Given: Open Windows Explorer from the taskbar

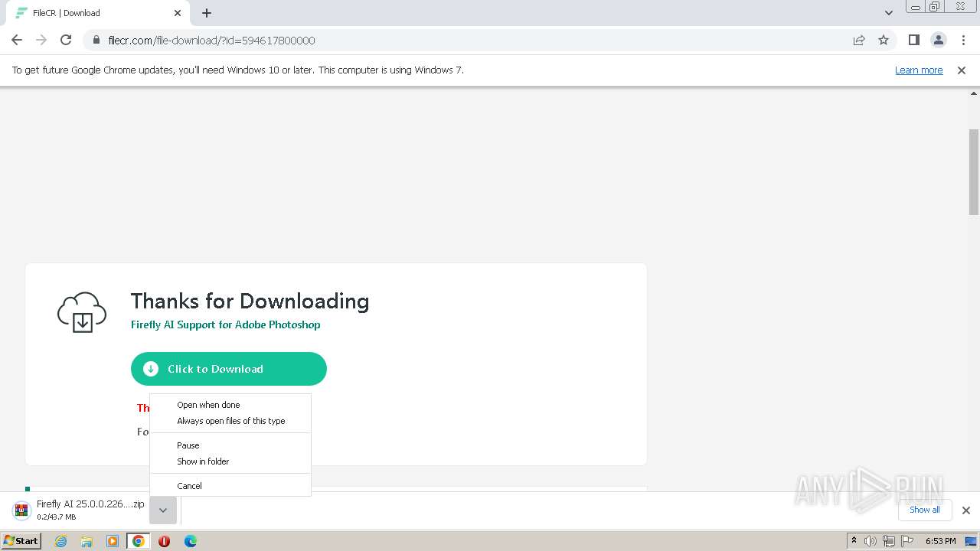Looking at the screenshot, I should pyautogui.click(x=87, y=541).
